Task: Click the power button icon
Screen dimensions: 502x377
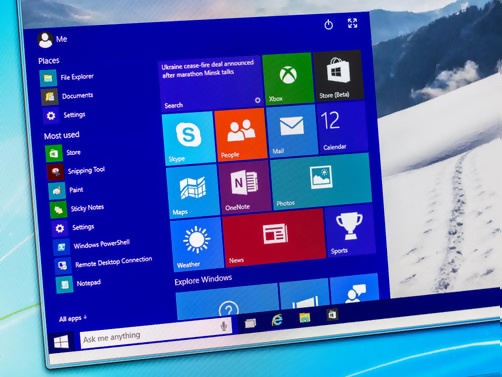Action: pyautogui.click(x=328, y=25)
